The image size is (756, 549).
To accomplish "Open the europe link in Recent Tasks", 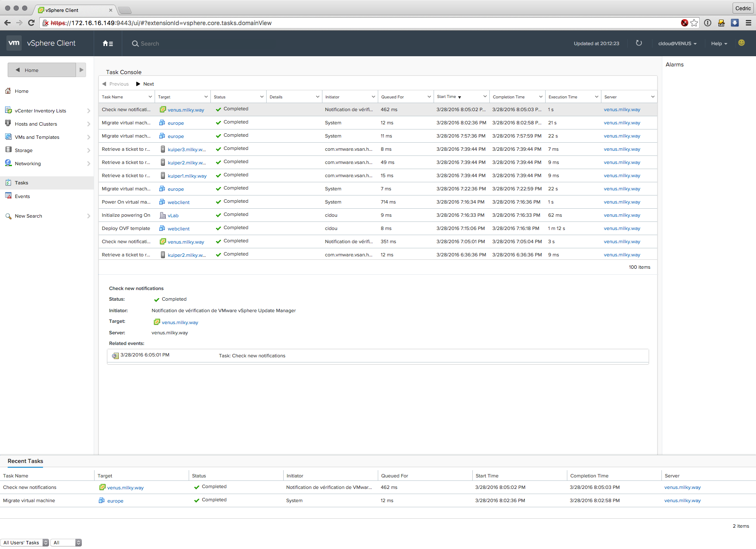I will [x=115, y=501].
